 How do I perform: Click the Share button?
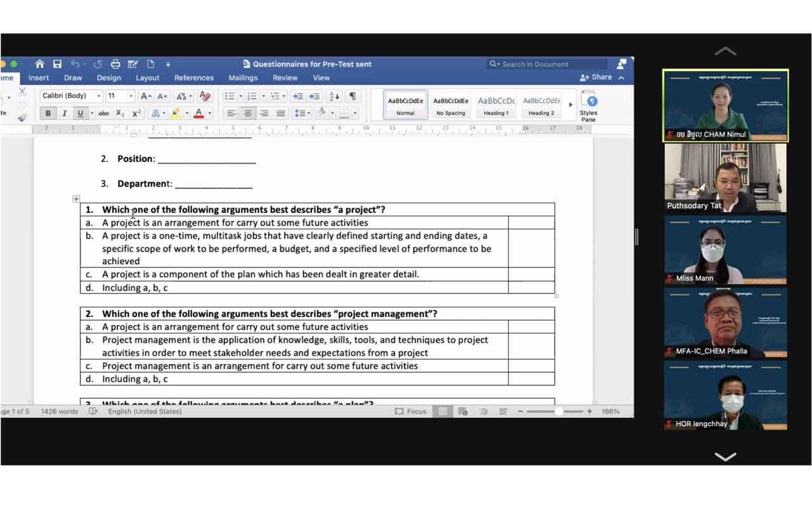pos(596,77)
